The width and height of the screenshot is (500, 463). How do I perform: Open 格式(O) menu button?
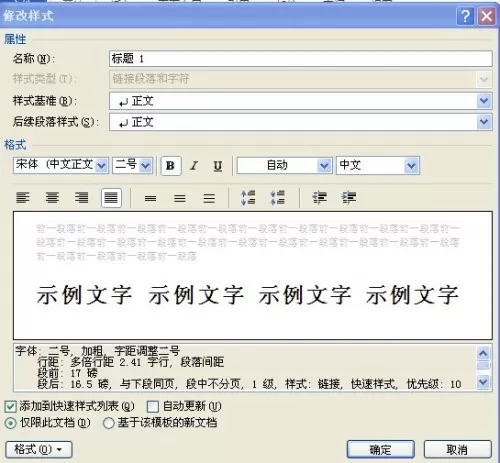point(39,450)
